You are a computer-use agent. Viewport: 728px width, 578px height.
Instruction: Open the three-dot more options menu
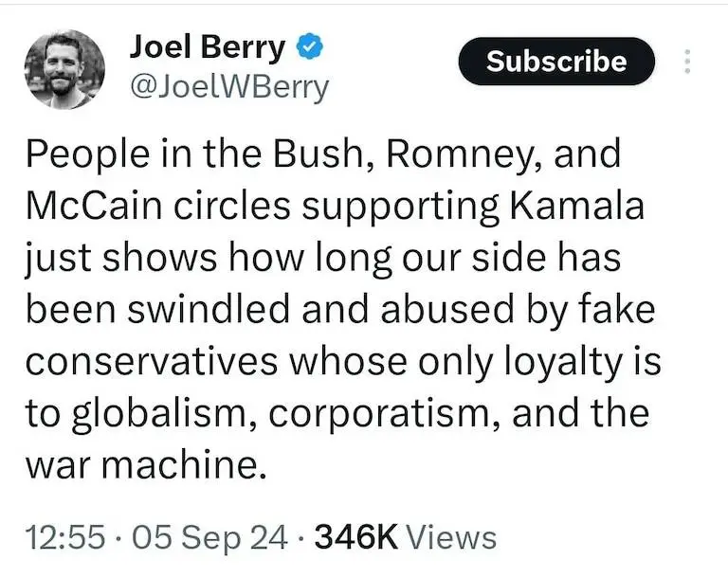pos(687,63)
